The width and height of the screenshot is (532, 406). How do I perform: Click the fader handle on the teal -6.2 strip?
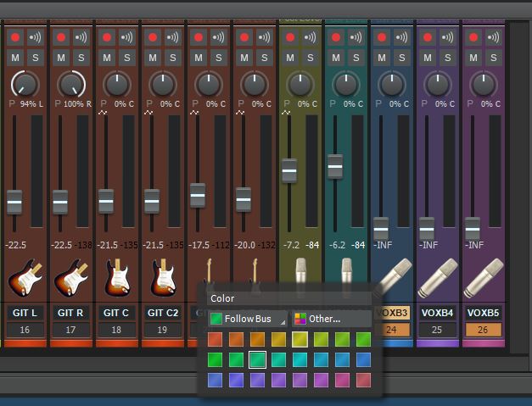click(335, 166)
